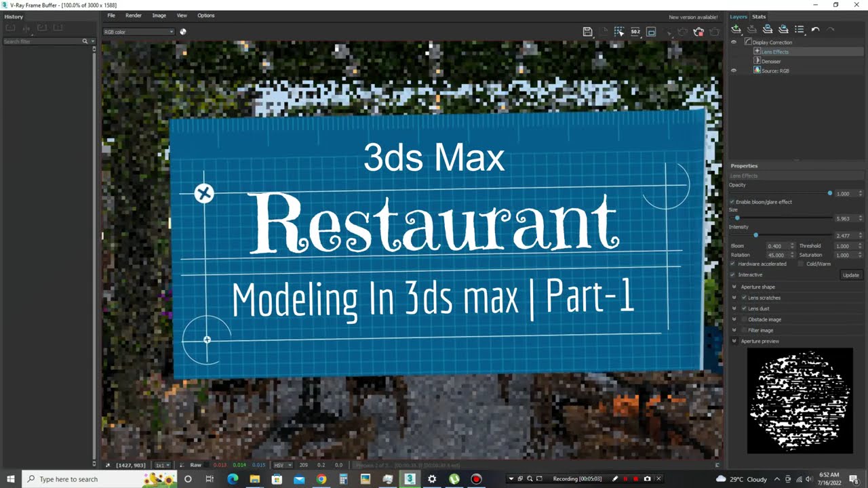Select the region render icon with cursor

(619, 32)
